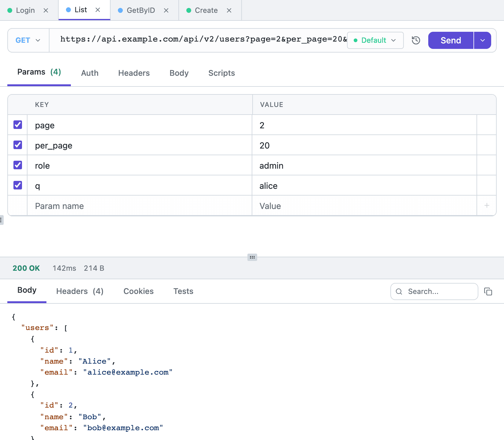The height and width of the screenshot is (440, 504).
Task: Close the List tab
Action: click(98, 10)
